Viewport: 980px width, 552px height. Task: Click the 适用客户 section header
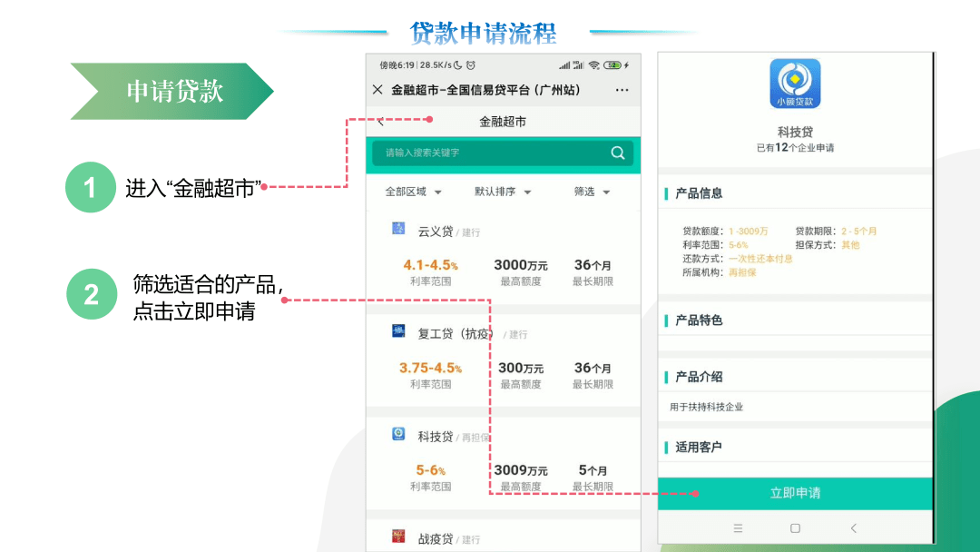(699, 447)
